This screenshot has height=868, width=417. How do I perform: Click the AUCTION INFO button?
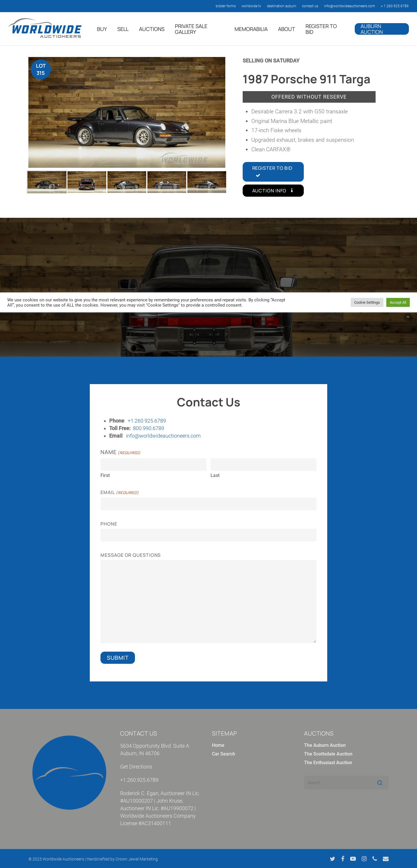coord(273,190)
